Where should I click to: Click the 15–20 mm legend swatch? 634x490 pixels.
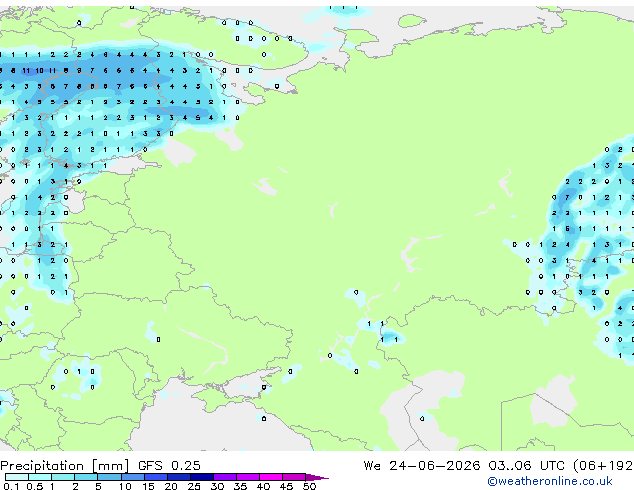[x=156, y=477]
